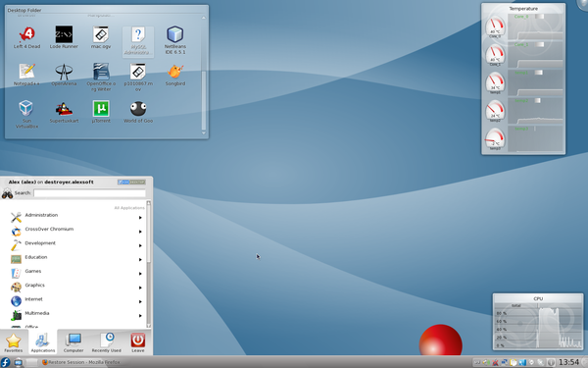Open the Recently Used tab
The width and height of the screenshot is (588, 368).
tap(106, 342)
